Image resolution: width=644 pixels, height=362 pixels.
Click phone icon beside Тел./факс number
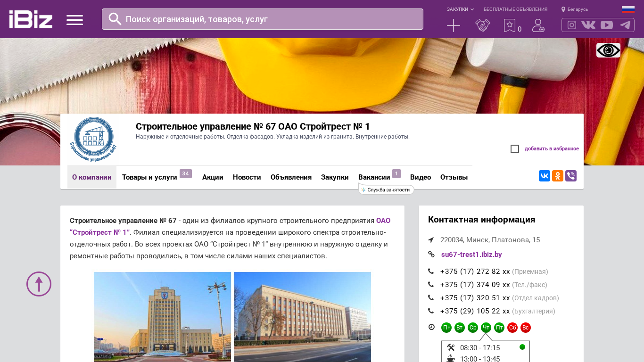(431, 285)
